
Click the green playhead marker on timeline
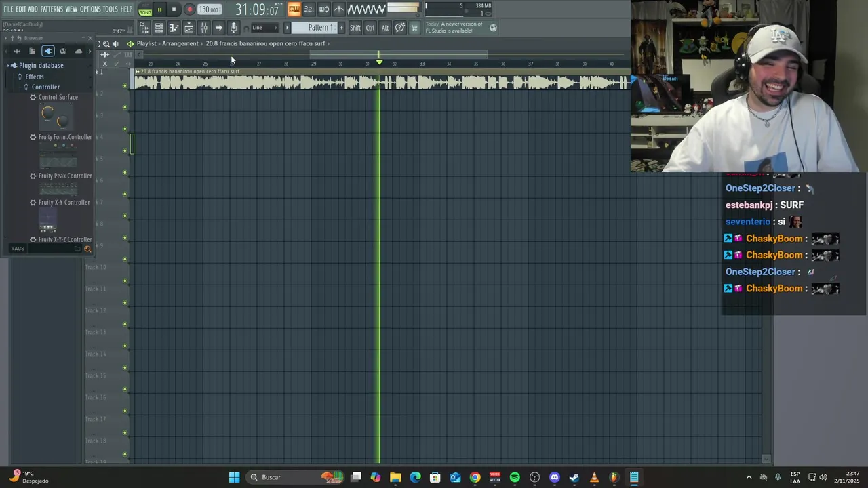(379, 63)
